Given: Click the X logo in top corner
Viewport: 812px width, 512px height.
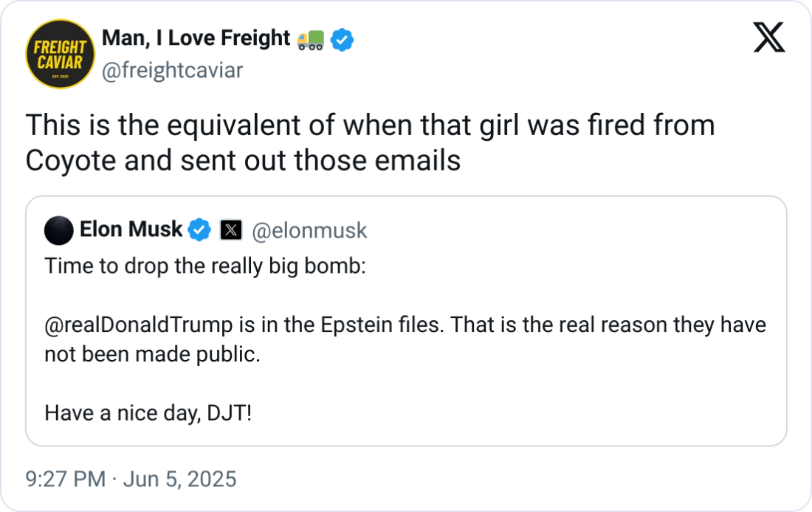Looking at the screenshot, I should pos(768,37).
